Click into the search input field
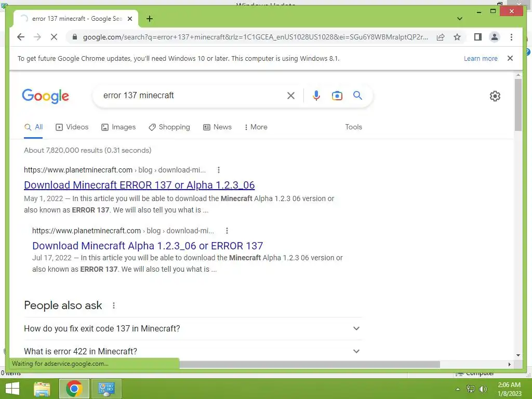The width and height of the screenshot is (532, 399). (192, 96)
